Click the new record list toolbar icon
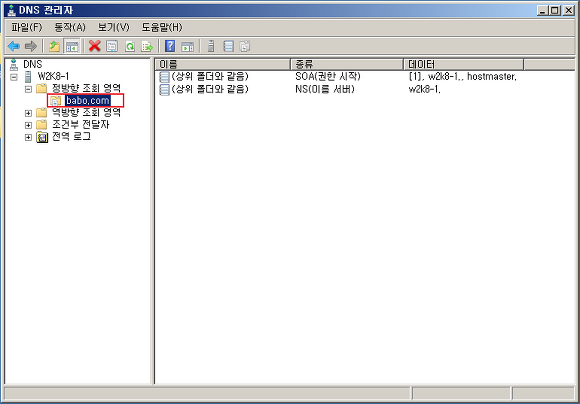Screen dimensions: 580x404 pos(229,46)
